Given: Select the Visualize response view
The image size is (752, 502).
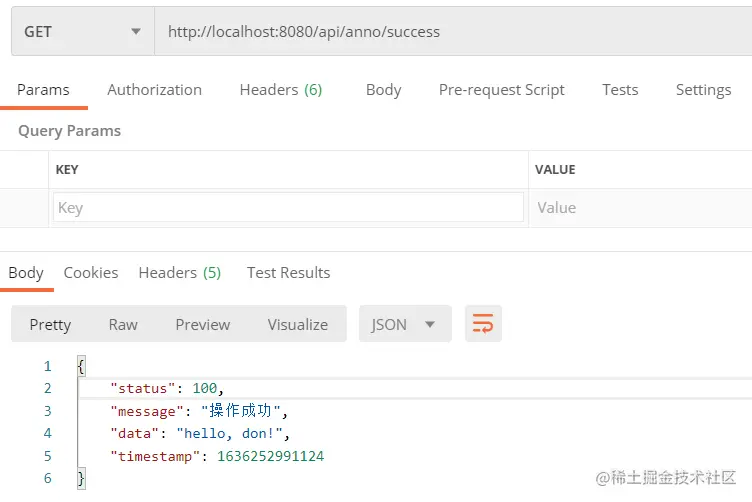Looking at the screenshot, I should (298, 325).
